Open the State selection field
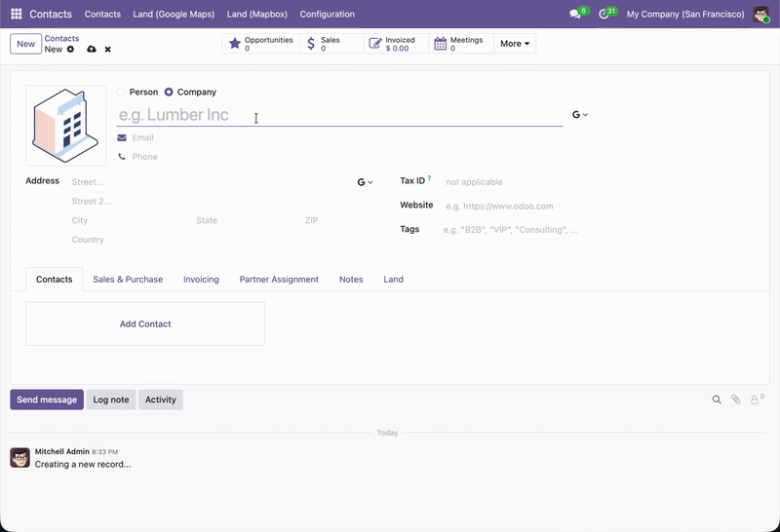 point(246,220)
